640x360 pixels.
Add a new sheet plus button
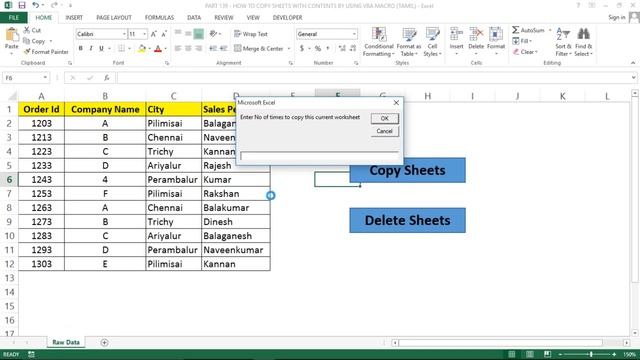[104, 342]
